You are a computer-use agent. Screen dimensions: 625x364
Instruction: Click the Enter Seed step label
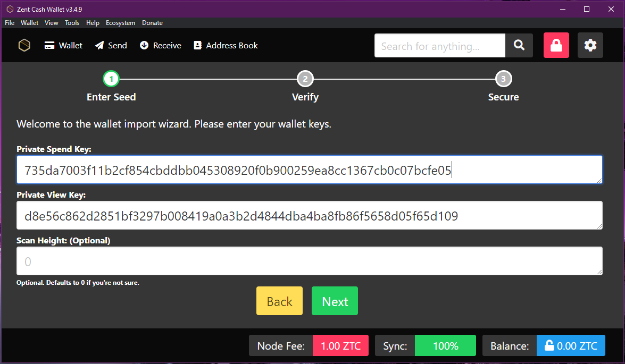111,97
